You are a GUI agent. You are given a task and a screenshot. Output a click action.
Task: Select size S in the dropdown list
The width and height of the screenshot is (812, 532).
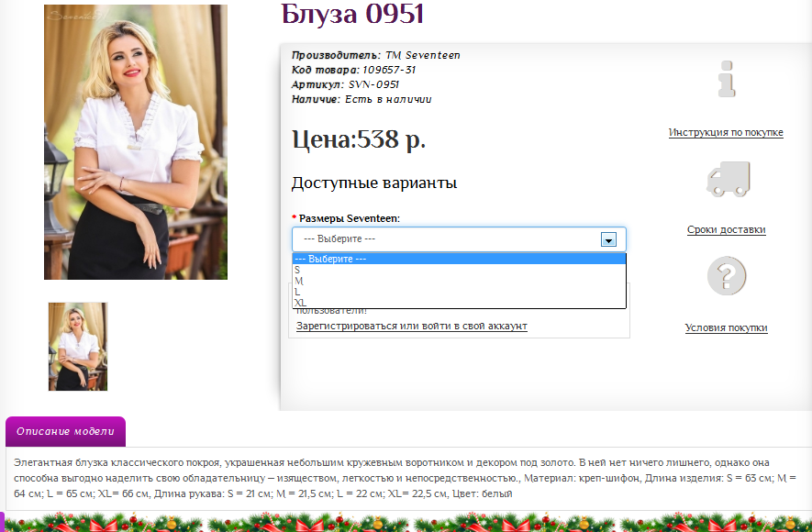[x=459, y=270]
